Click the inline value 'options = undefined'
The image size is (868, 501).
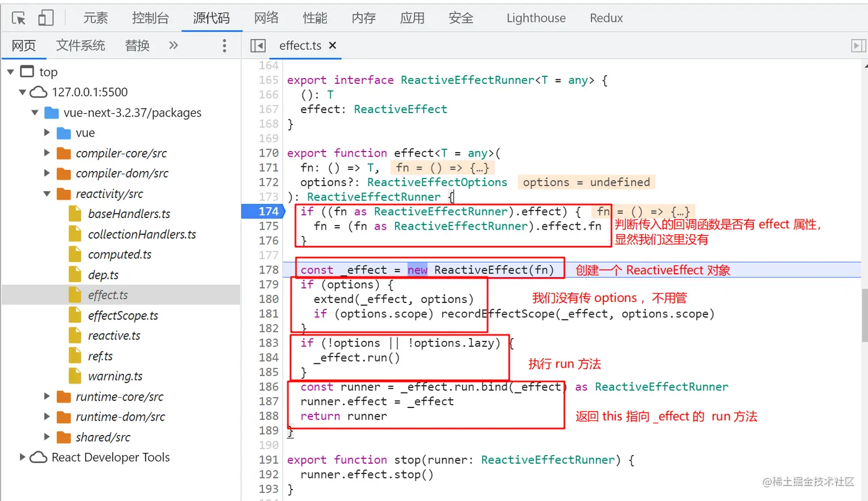coord(586,182)
